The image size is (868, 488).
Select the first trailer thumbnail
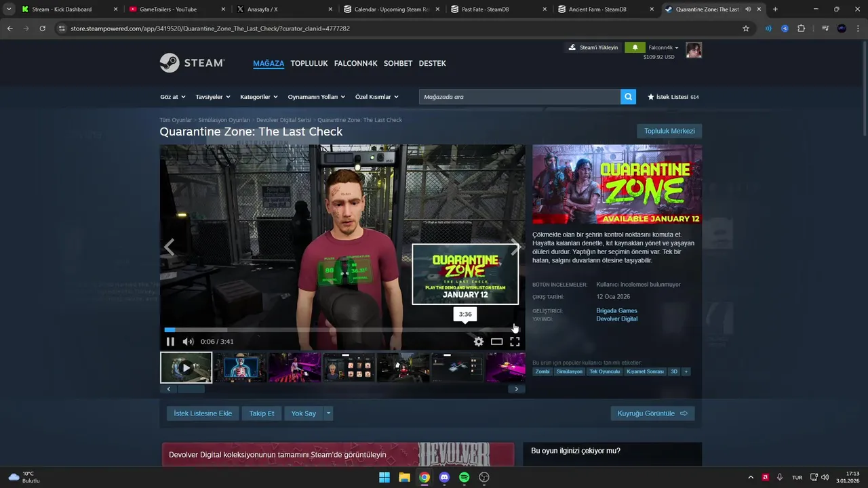point(186,367)
